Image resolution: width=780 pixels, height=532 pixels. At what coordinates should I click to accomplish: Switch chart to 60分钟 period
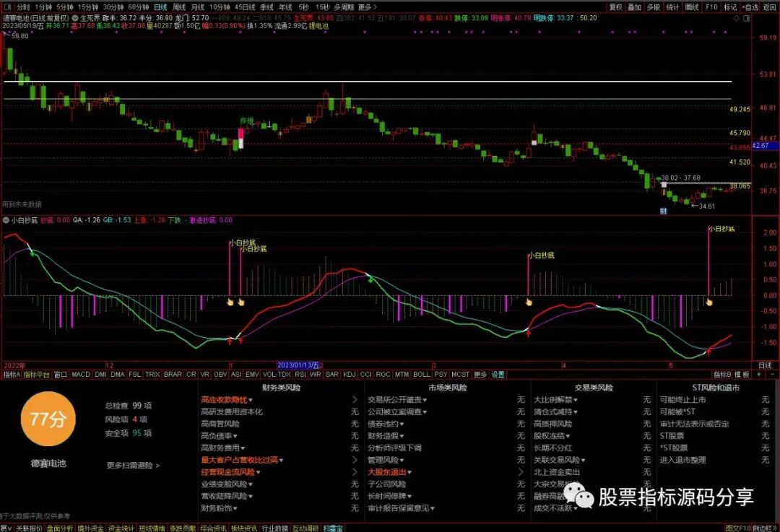click(138, 7)
